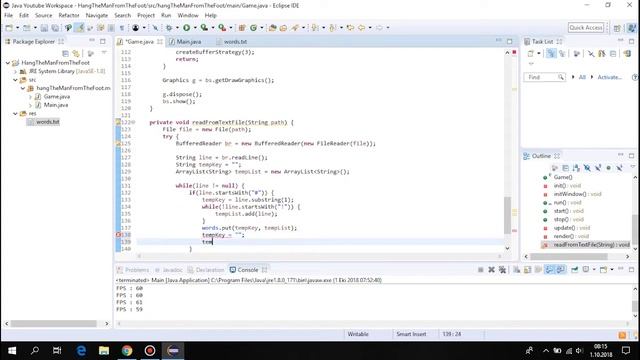The image size is (640, 360).
Task: Toggle Show Whitespace pilcrow icon in toolbar
Action: click(122, 28)
